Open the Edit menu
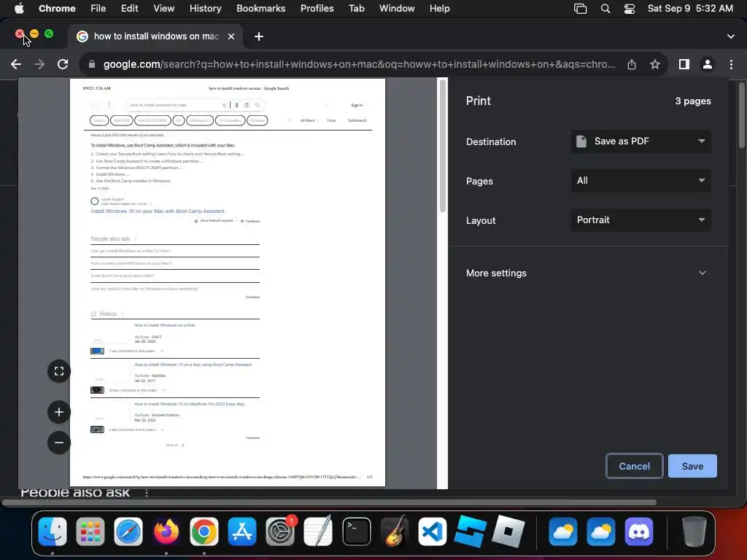 129,9
